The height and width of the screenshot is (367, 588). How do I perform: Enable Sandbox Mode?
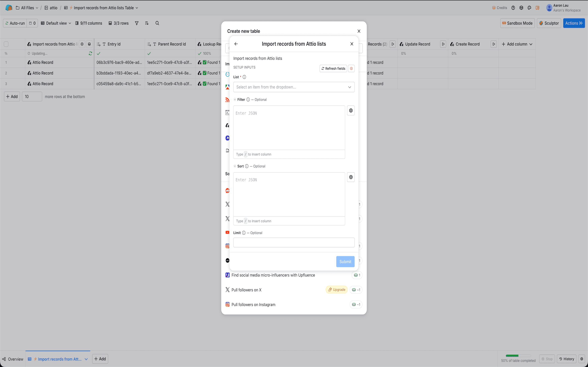(517, 23)
